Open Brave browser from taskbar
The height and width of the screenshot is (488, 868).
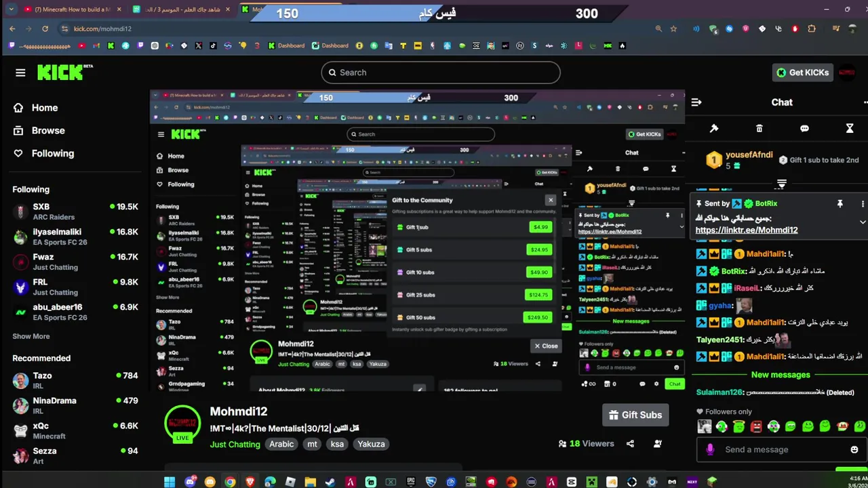(x=250, y=482)
